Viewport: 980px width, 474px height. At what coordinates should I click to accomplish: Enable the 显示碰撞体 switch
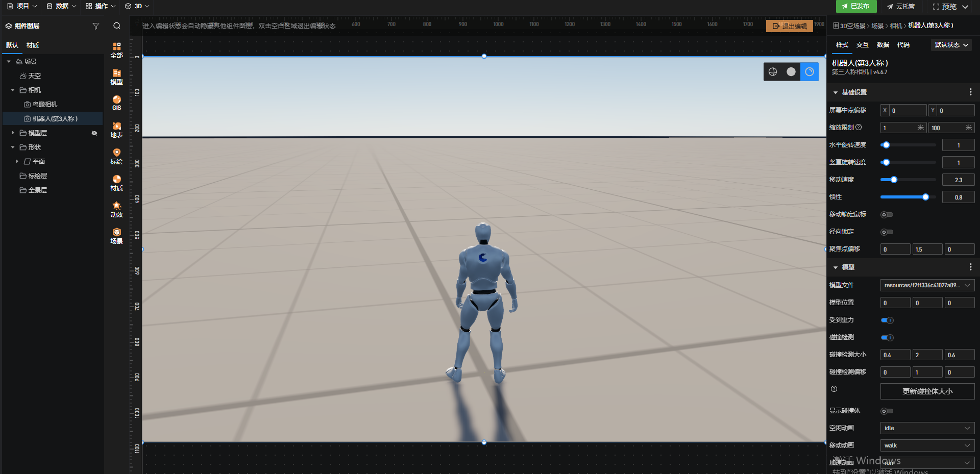(x=887, y=411)
